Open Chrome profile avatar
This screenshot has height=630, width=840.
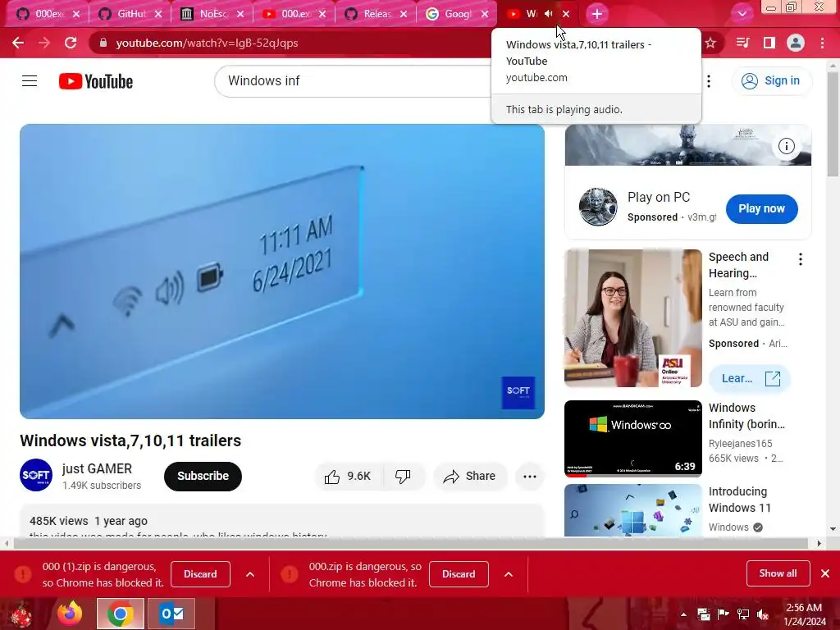click(796, 43)
